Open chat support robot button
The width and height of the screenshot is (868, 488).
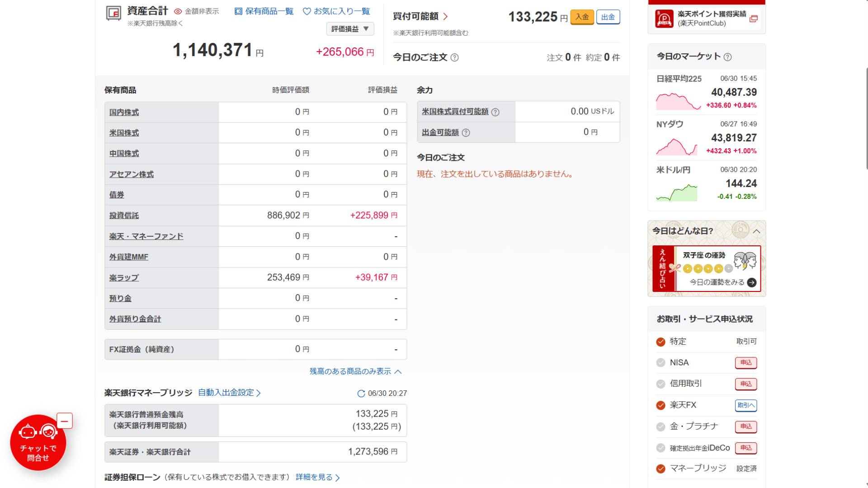(x=38, y=442)
